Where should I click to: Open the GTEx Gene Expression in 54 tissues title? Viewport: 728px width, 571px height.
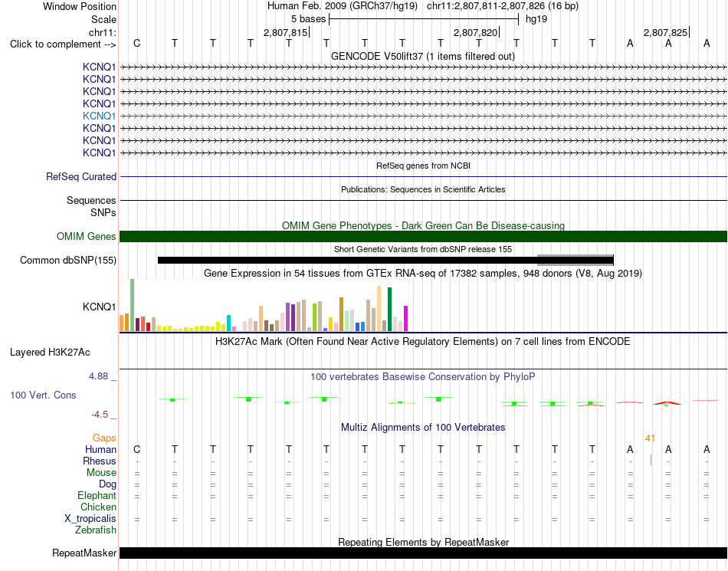click(x=423, y=273)
